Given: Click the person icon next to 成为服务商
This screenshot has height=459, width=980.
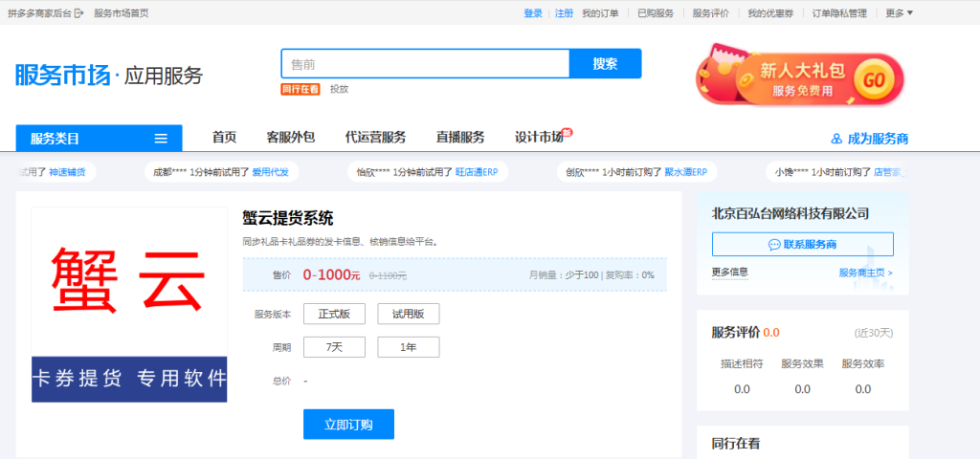Looking at the screenshot, I should click(836, 139).
